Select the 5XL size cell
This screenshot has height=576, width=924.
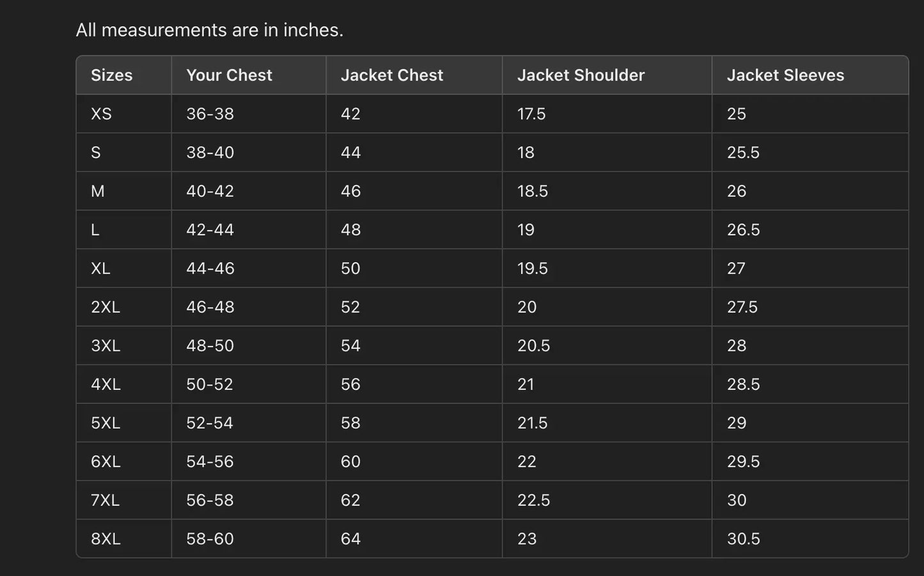pyautogui.click(x=106, y=423)
